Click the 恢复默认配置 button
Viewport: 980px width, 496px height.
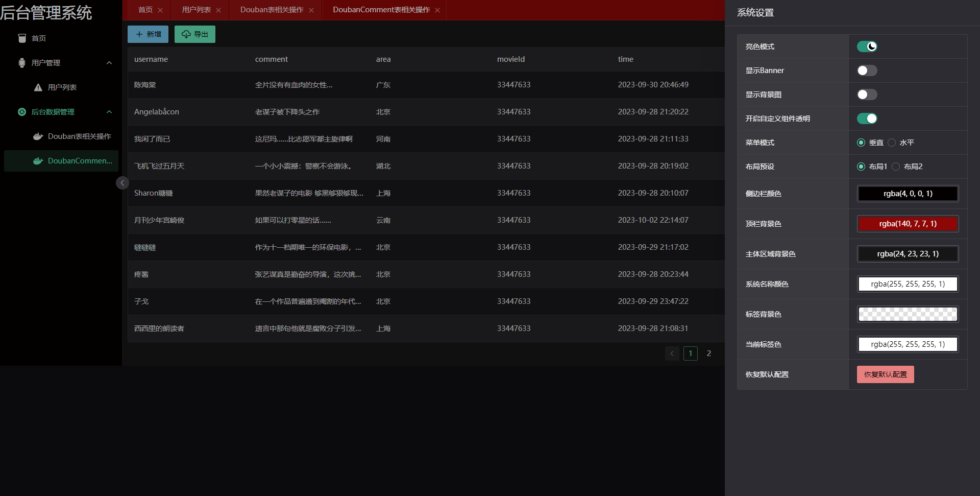tap(885, 374)
